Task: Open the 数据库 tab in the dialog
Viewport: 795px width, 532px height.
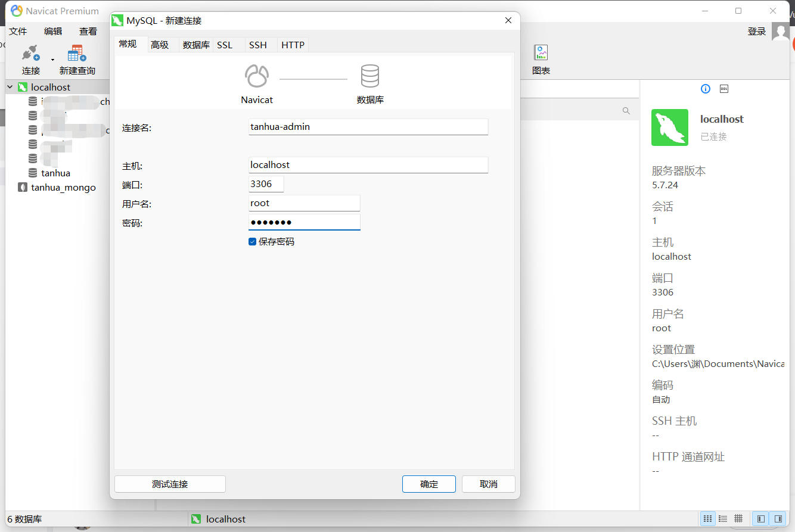Action: 196,45
